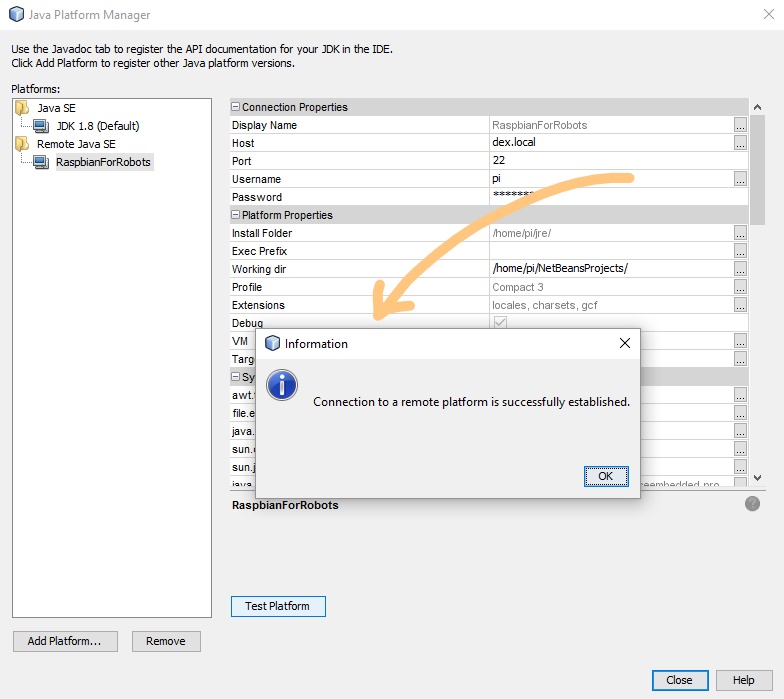Open the Extensions ellipsis editor

pyautogui.click(x=740, y=305)
